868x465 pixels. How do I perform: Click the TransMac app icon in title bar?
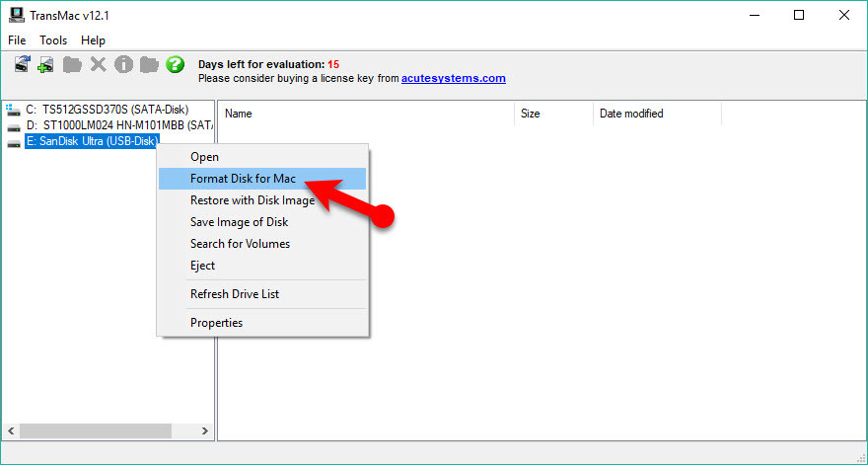(17, 15)
